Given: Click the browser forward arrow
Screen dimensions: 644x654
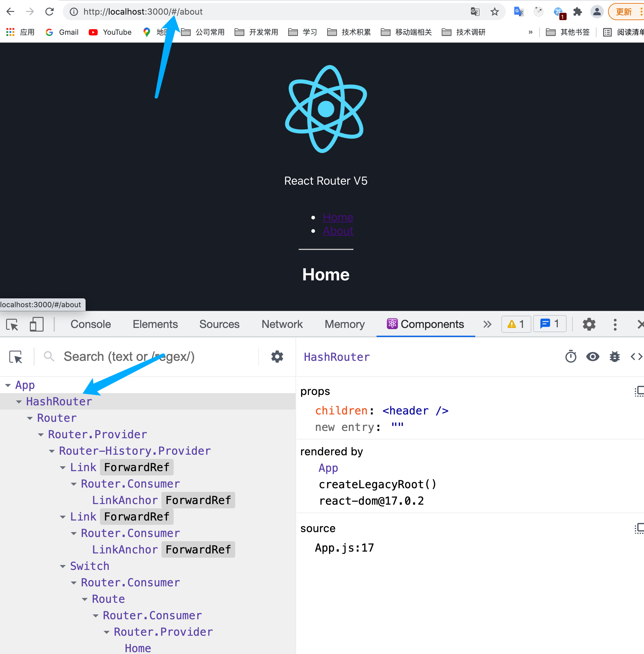Looking at the screenshot, I should [30, 12].
